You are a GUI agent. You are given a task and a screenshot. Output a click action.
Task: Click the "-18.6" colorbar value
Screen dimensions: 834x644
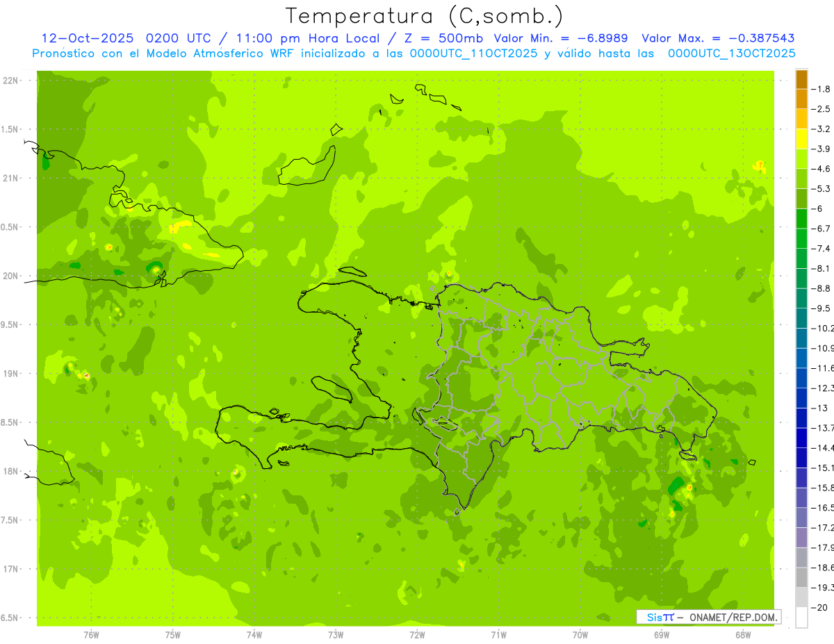[822, 568]
